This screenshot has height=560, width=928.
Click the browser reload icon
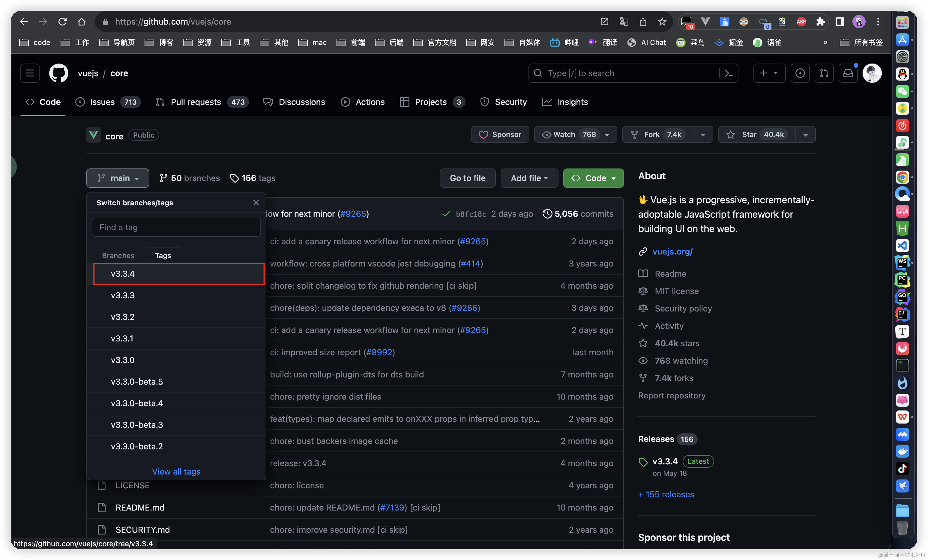(62, 22)
